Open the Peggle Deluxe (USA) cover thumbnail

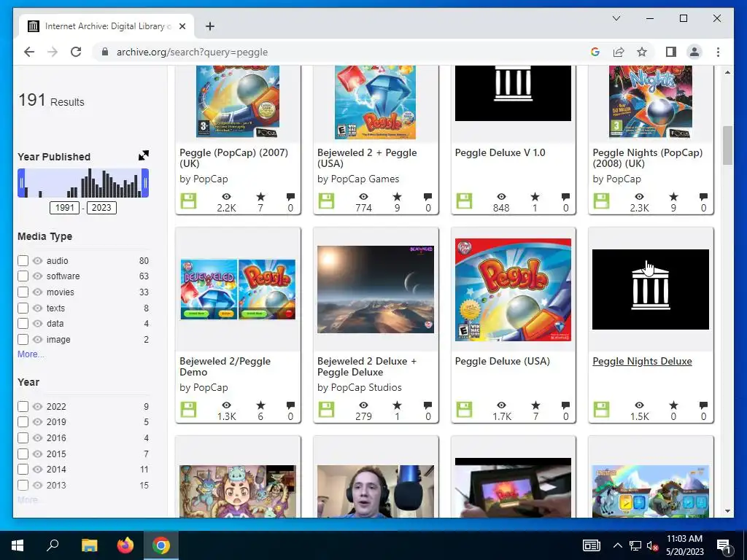pos(513,289)
